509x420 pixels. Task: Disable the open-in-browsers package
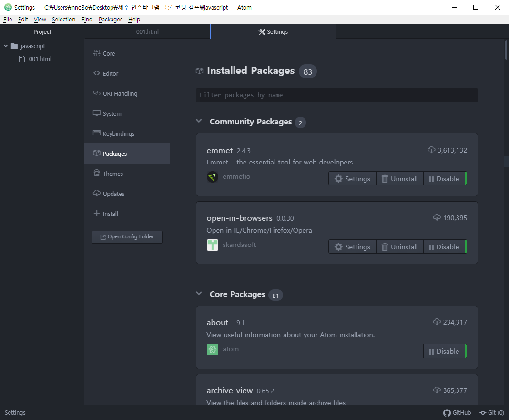(x=444, y=247)
